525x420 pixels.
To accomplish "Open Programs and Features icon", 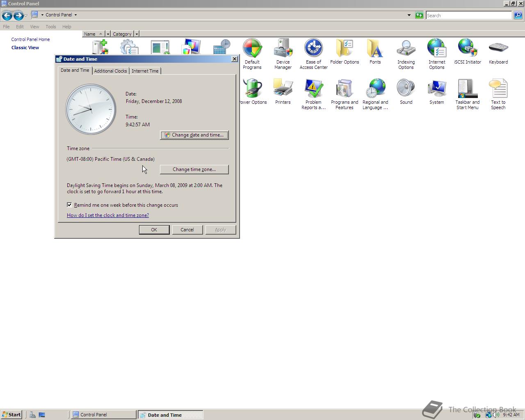I will 345,94.
